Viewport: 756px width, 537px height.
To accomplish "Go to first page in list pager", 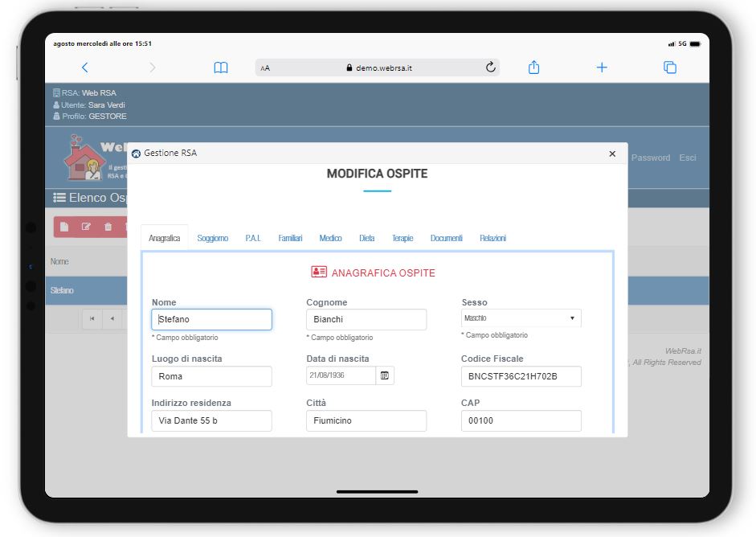I will point(92,319).
